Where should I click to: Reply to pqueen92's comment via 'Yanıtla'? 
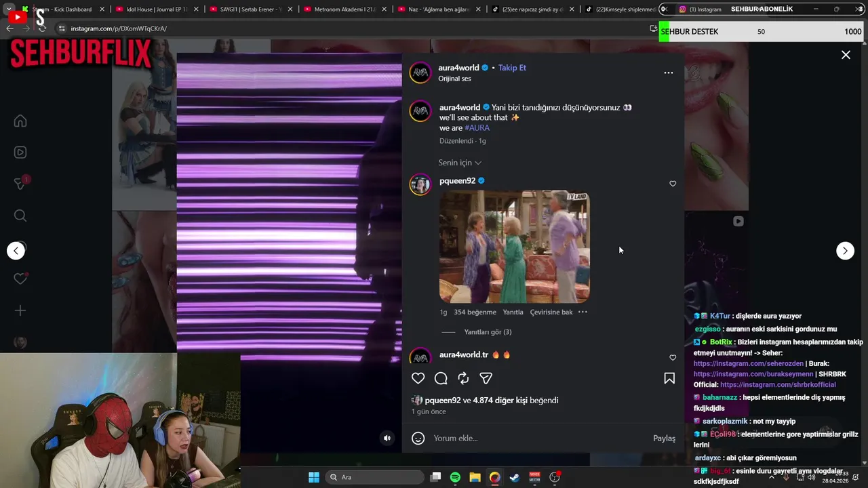point(513,312)
